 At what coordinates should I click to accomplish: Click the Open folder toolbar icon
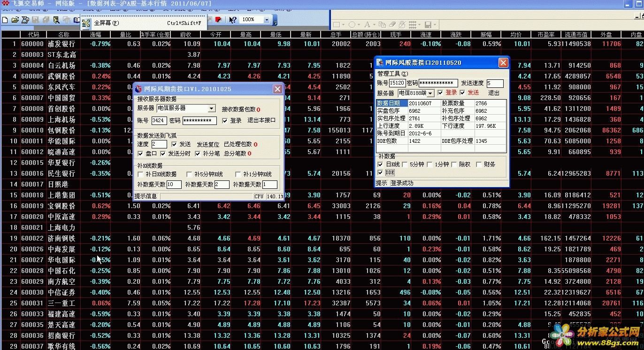click(x=15, y=20)
